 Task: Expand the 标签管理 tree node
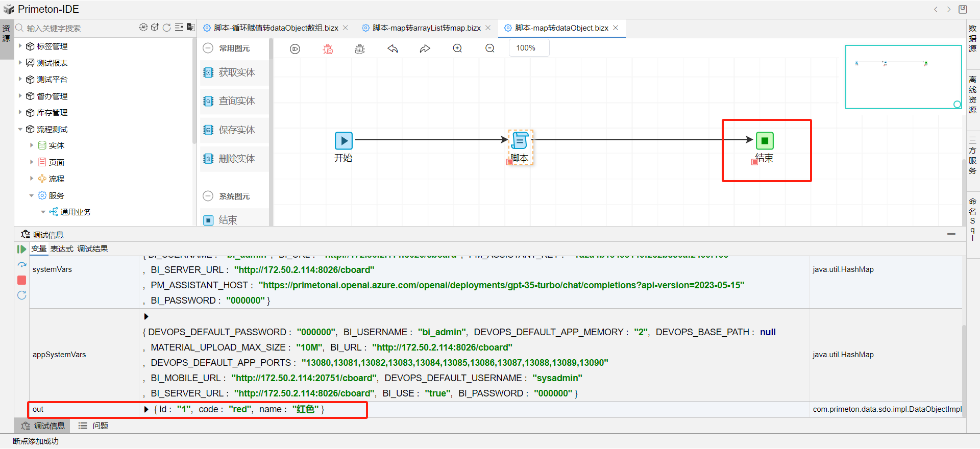[20, 46]
